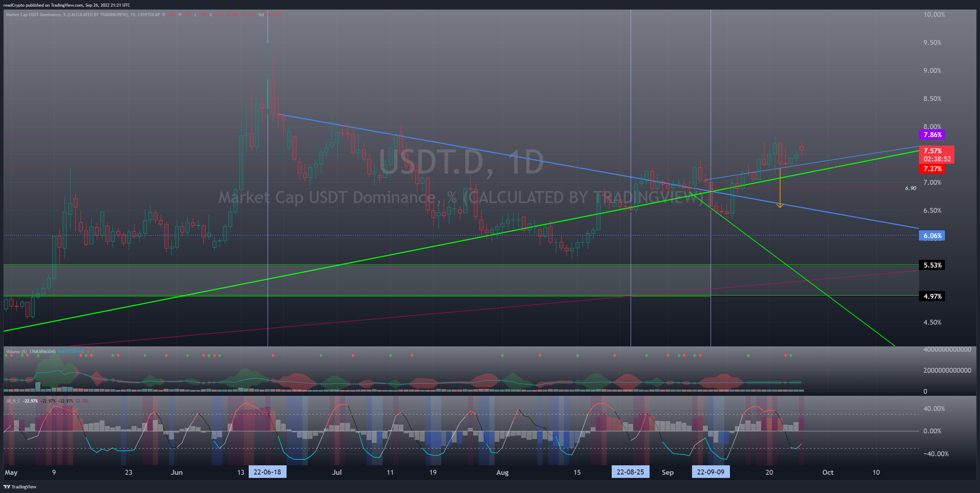Click 2000000000000 on the volume axis
The image size is (980, 493).
pyautogui.click(x=947, y=370)
